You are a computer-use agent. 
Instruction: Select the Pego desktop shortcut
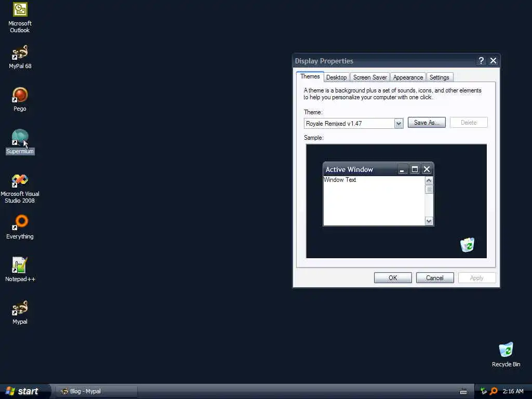[x=20, y=99]
